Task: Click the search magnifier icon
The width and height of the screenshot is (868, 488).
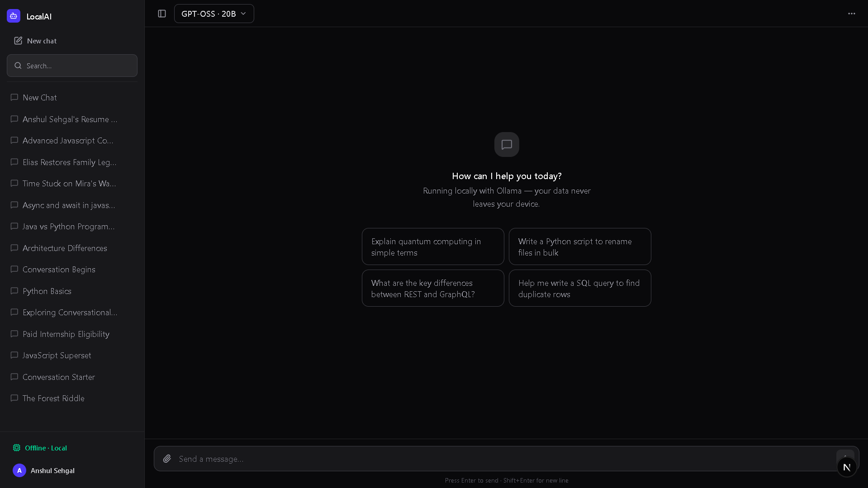Action: click(18, 66)
